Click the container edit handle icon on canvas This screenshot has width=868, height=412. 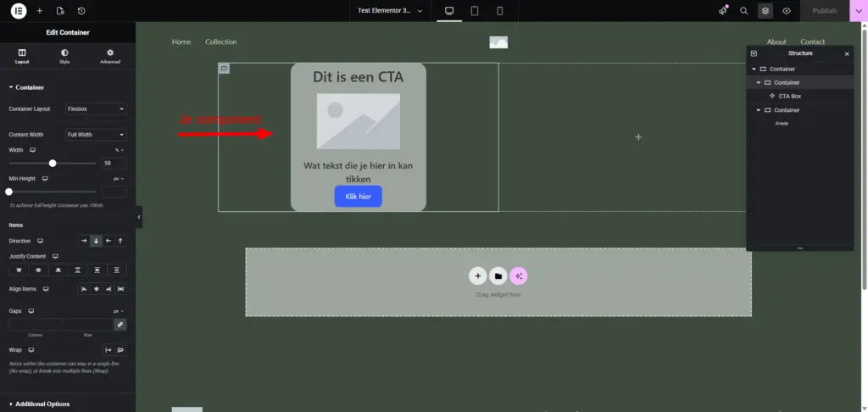(224, 68)
